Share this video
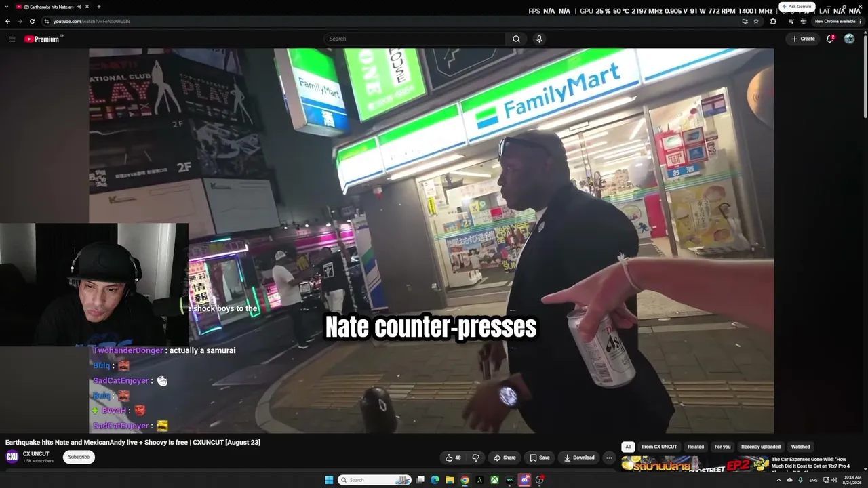This screenshot has height=488, width=868. [x=505, y=457]
